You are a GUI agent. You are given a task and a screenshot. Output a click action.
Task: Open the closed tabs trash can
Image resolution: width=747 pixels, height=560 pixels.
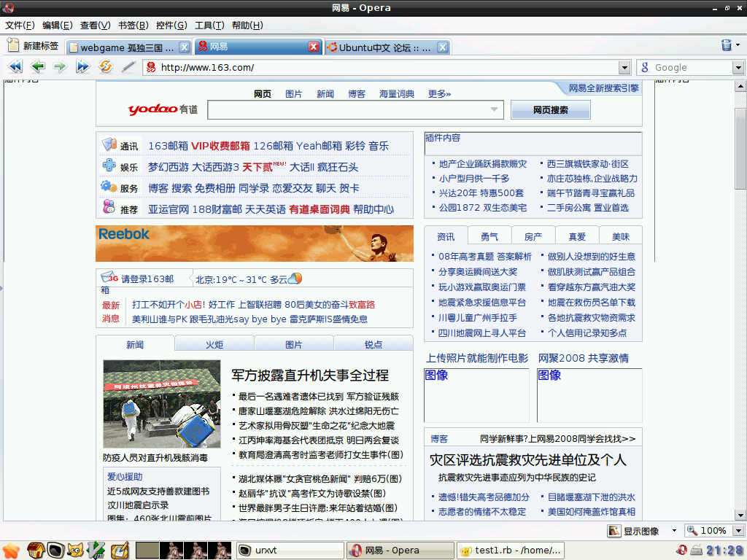[x=727, y=44]
